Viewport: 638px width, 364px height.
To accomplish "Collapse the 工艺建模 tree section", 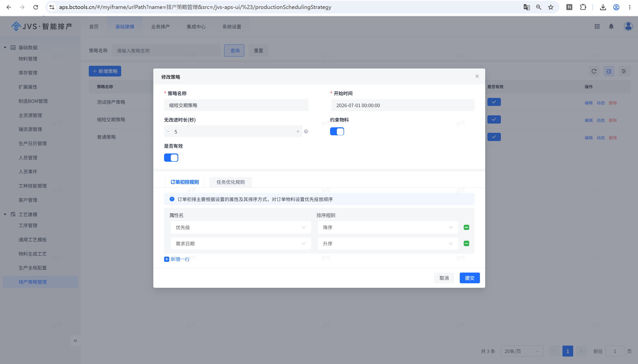I will point(5,215).
